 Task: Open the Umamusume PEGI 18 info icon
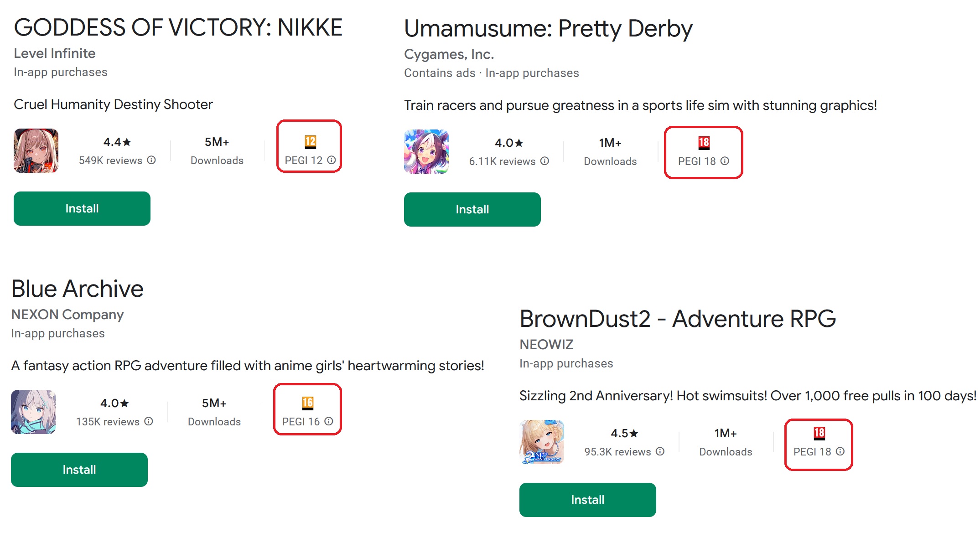(725, 161)
